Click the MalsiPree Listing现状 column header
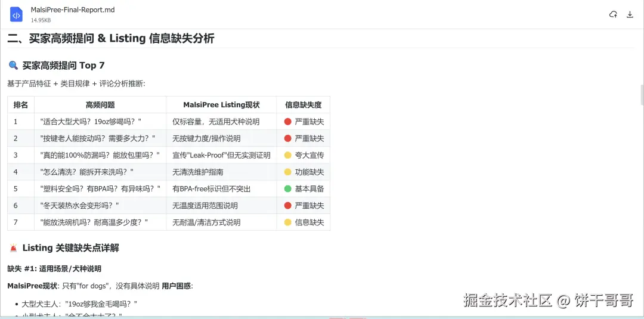The image size is (644, 319). pyautogui.click(x=221, y=105)
